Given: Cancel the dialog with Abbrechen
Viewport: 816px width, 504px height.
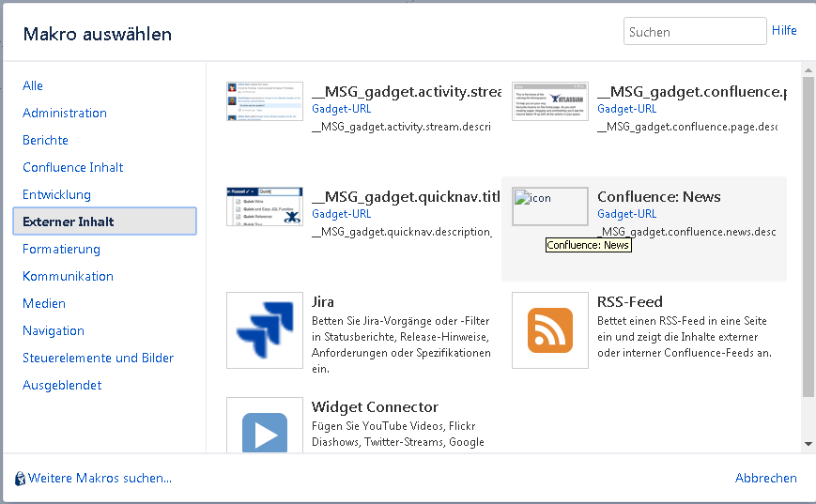Looking at the screenshot, I should pyautogui.click(x=765, y=479).
